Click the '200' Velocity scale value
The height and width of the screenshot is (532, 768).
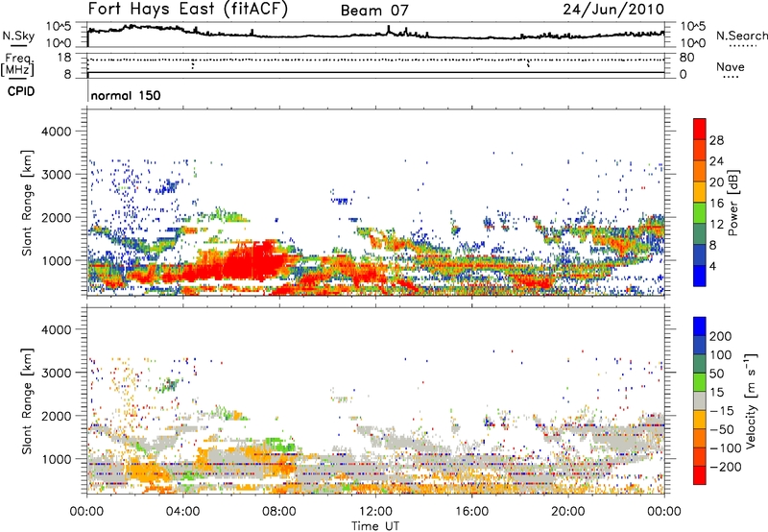click(721, 336)
